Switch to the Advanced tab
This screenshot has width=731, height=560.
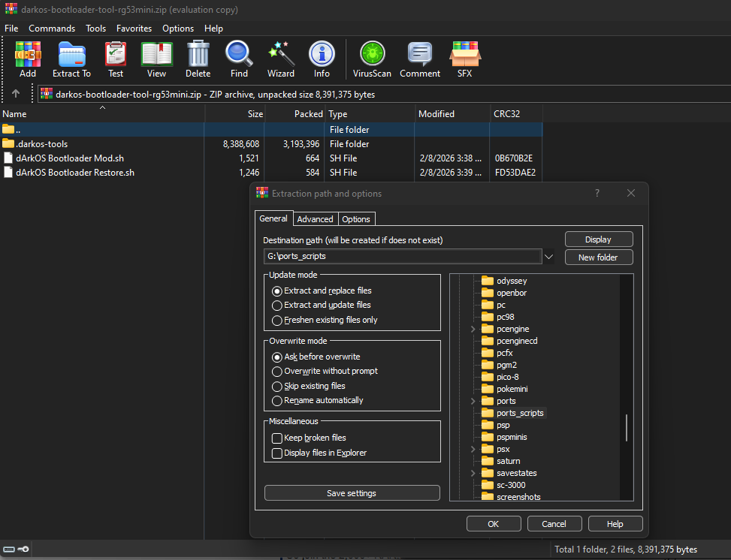315,219
